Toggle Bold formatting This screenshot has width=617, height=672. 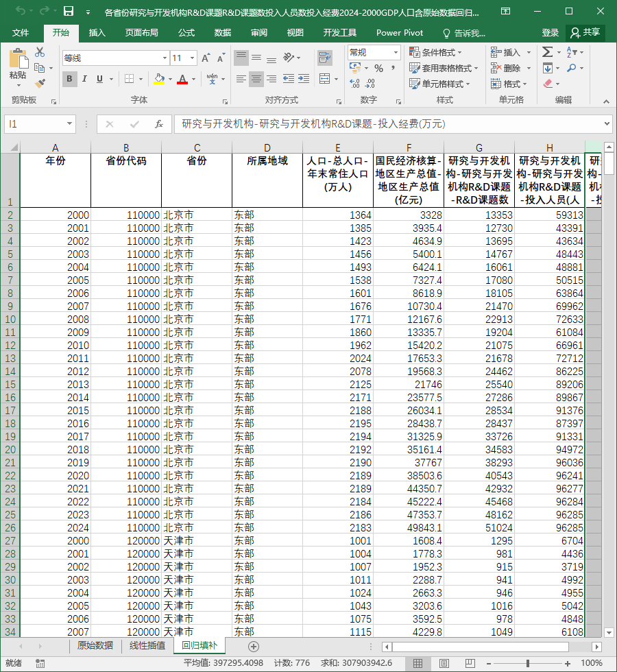[69, 79]
